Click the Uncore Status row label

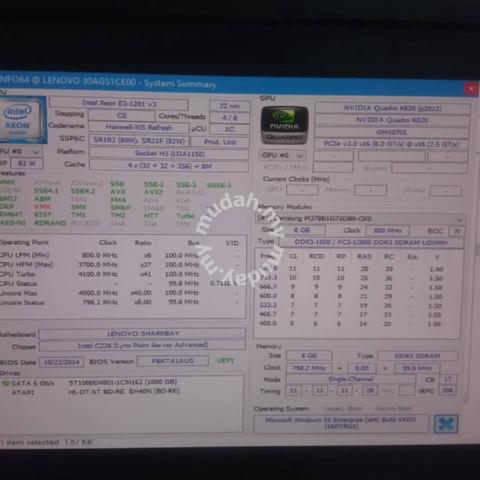pyautogui.click(x=22, y=302)
